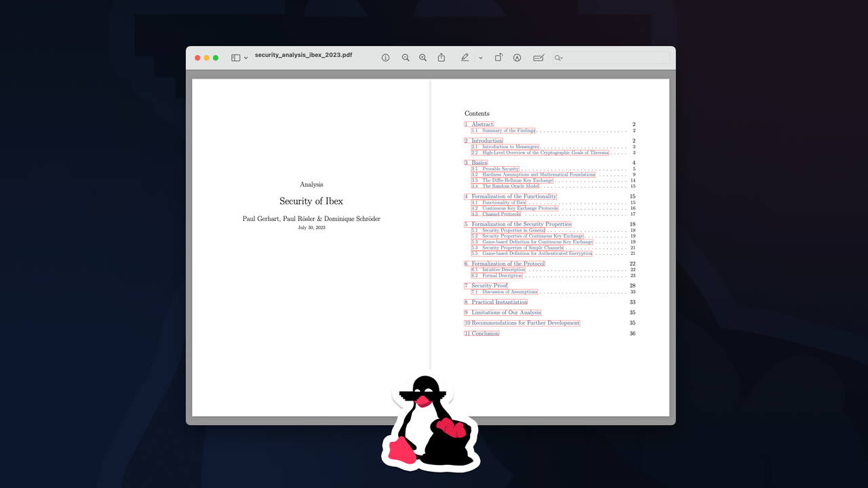
Task: Open the sidebar view button
Action: pyautogui.click(x=236, y=58)
